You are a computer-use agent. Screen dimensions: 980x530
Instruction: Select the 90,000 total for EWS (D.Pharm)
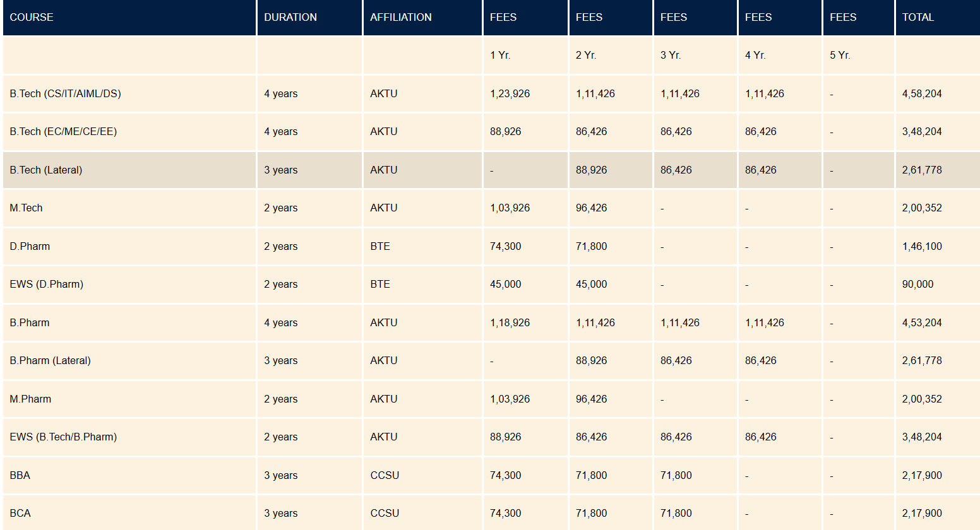pyautogui.click(x=917, y=285)
